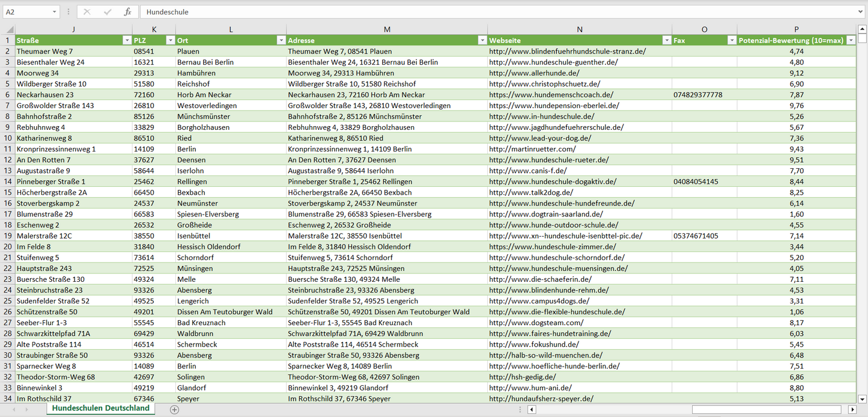The image size is (868, 417).
Task: Select the Hundeschulen Deutschland sheet tab
Action: click(x=100, y=409)
